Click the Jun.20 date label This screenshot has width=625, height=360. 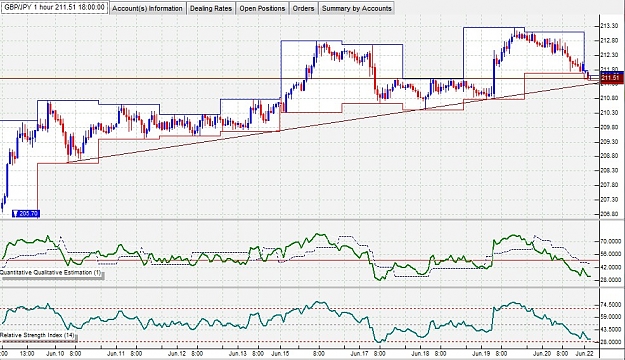[x=542, y=354]
